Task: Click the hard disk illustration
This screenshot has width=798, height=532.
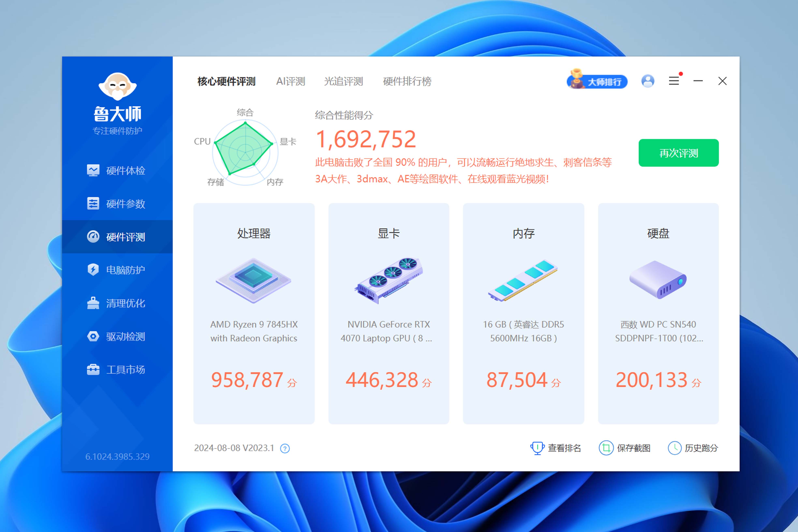Action: coord(658,280)
